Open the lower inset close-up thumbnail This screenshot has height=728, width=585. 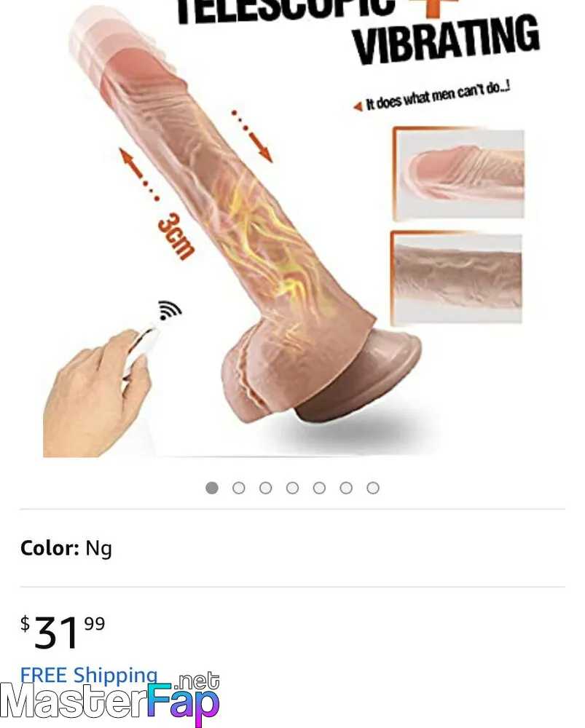click(457, 277)
